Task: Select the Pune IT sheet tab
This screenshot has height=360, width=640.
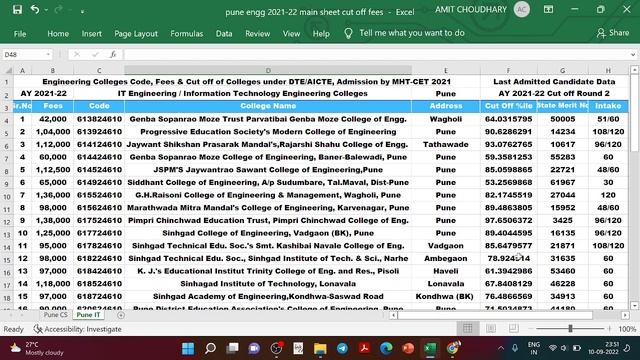Action: [88, 315]
